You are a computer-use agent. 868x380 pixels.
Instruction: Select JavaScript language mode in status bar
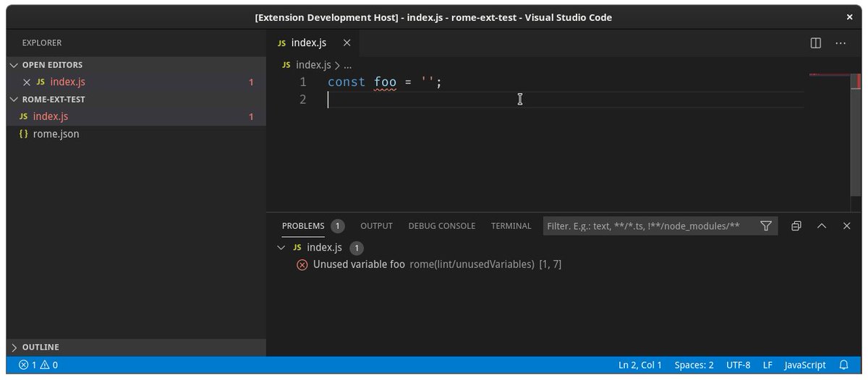point(805,365)
